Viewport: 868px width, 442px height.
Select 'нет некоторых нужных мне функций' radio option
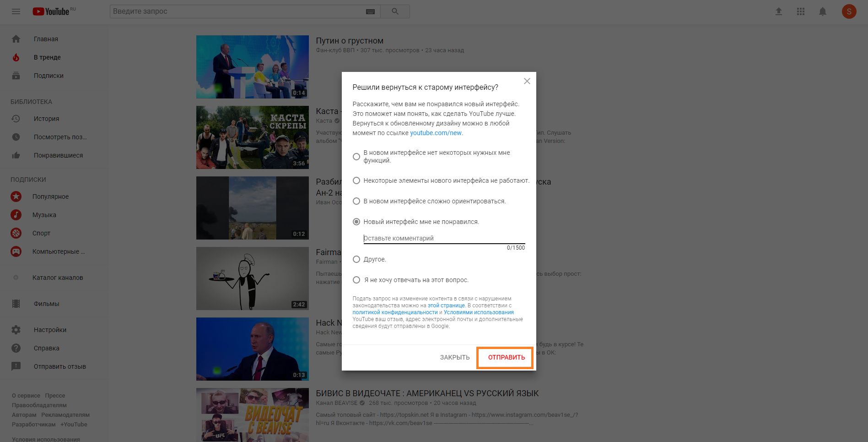pyautogui.click(x=356, y=157)
